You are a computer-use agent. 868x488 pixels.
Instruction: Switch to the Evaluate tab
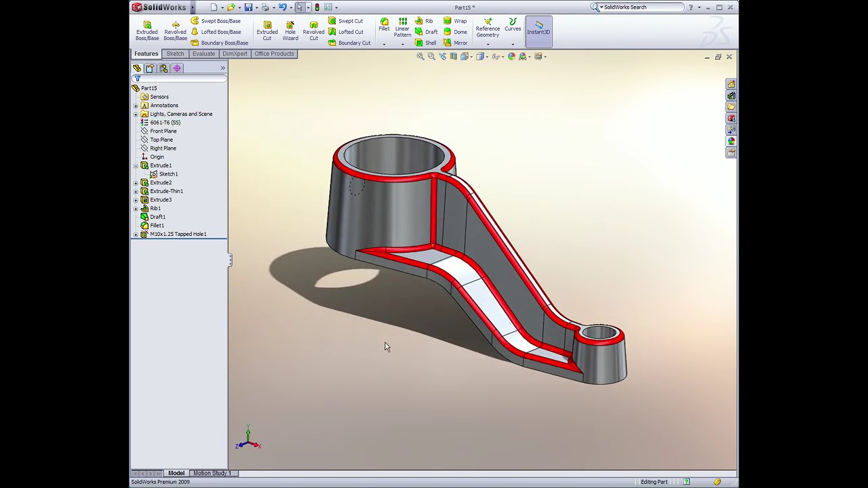tap(203, 54)
